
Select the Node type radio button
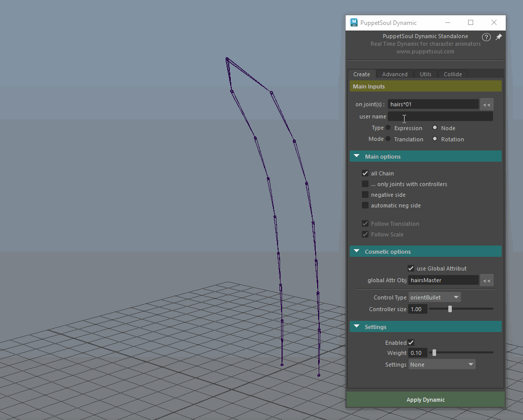[x=435, y=128]
